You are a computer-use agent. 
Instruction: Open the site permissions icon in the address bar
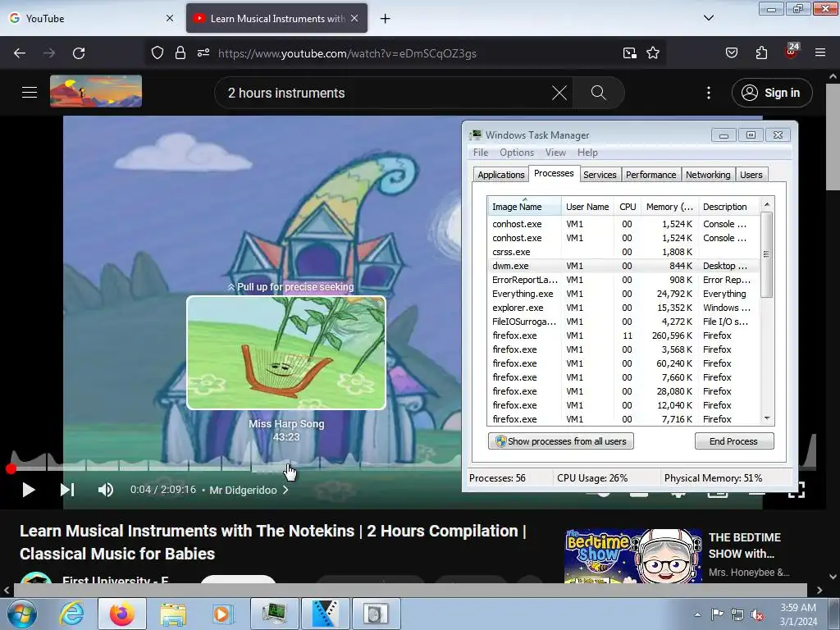click(203, 53)
